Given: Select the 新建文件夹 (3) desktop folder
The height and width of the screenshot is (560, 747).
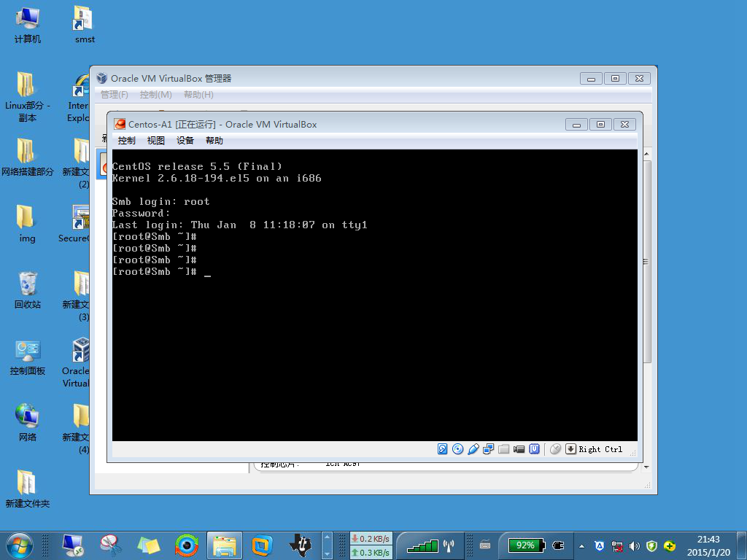Looking at the screenshot, I should tap(76, 296).
